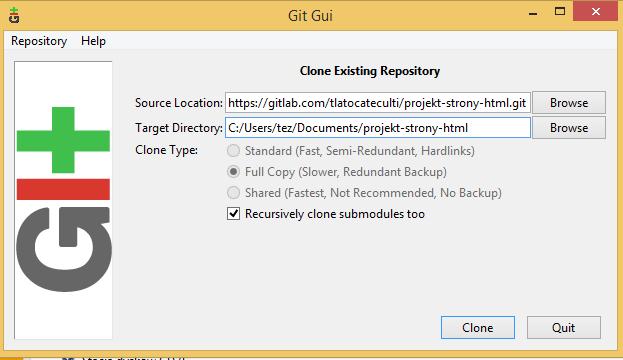Select Full Copy clone type option

coord(233,172)
